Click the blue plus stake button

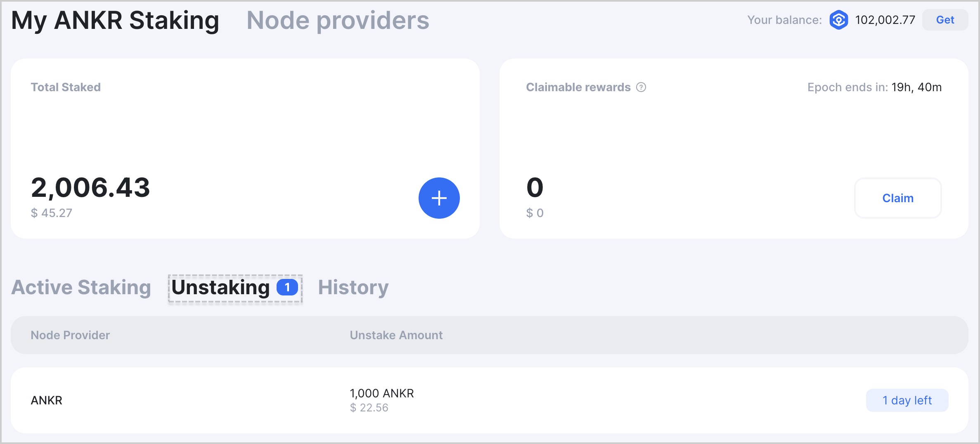(439, 198)
